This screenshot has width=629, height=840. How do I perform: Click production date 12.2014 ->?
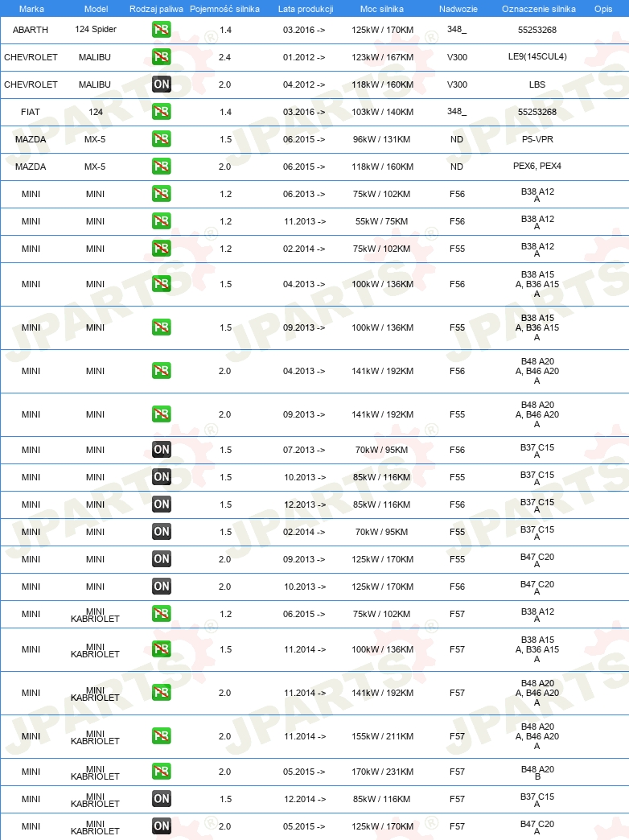(x=304, y=799)
